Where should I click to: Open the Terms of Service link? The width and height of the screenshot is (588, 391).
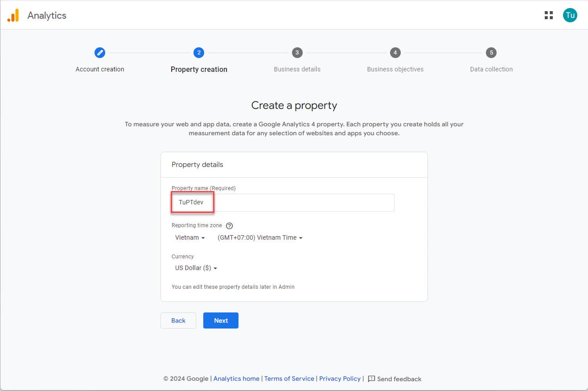pos(289,379)
